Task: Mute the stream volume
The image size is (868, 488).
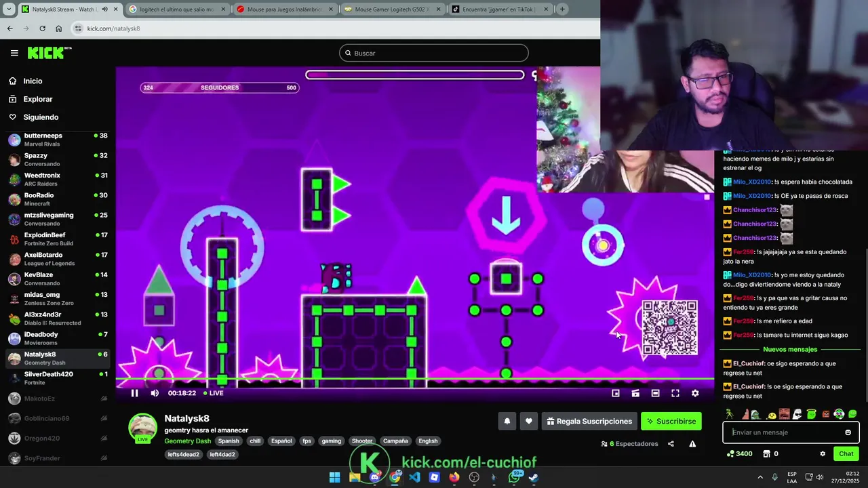Action: click(155, 393)
